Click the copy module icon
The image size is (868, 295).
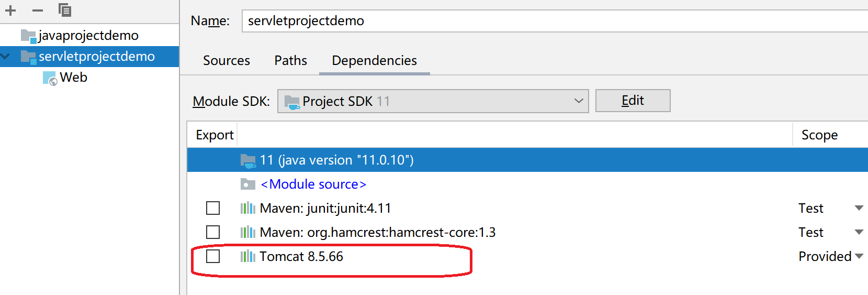65,10
